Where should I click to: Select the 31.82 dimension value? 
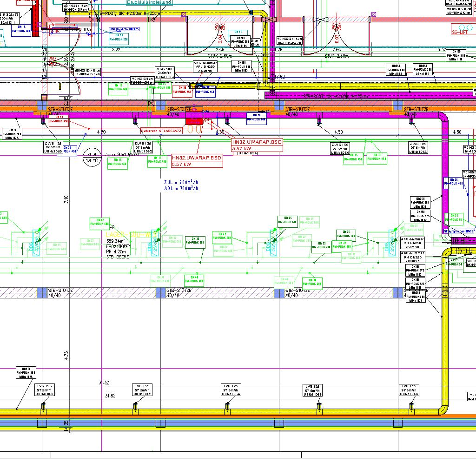[110, 396]
